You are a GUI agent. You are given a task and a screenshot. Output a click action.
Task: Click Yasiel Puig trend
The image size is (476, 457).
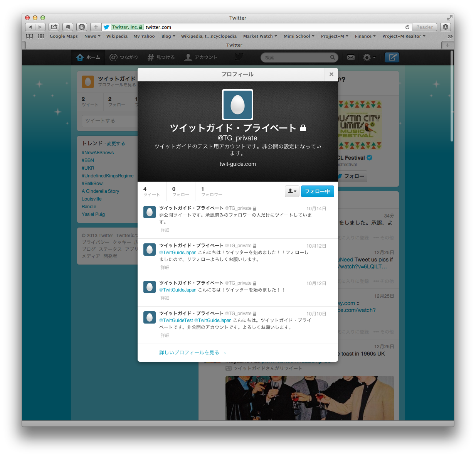coord(93,214)
